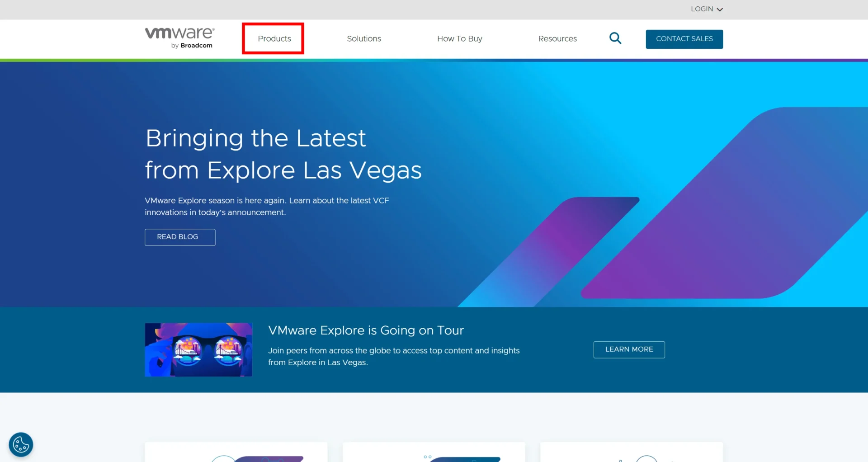Expand the LOGIN dropdown
The width and height of the screenshot is (868, 462).
tap(707, 9)
